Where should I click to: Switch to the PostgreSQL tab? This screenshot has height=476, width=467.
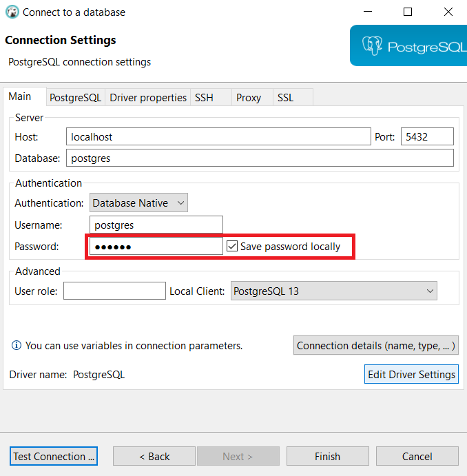tap(75, 98)
